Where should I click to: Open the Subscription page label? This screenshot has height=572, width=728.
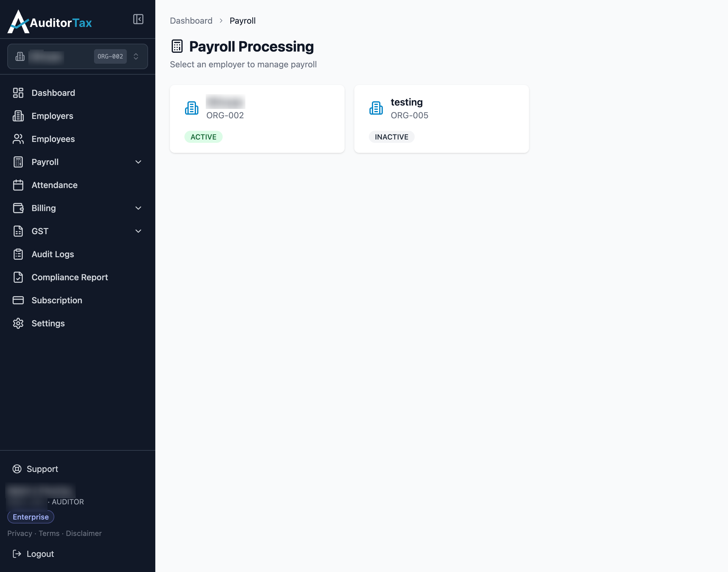pos(57,300)
